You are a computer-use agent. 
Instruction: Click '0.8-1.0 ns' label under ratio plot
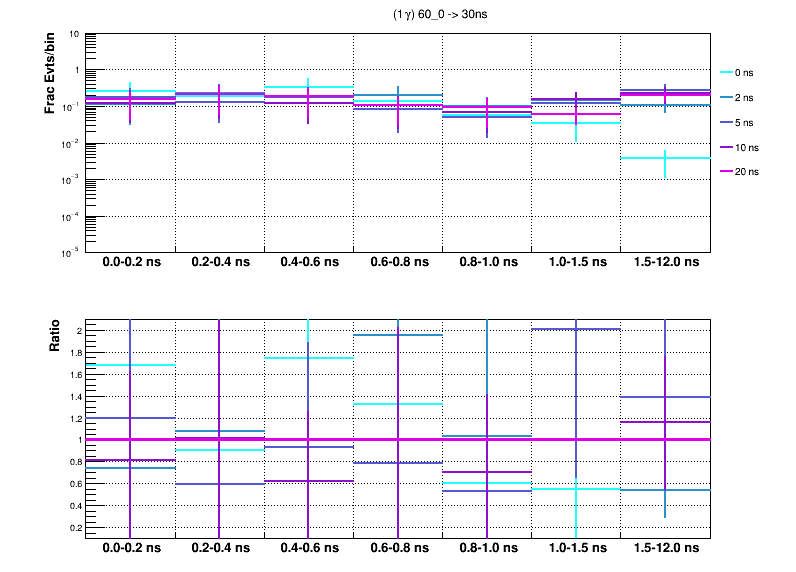tap(487, 549)
